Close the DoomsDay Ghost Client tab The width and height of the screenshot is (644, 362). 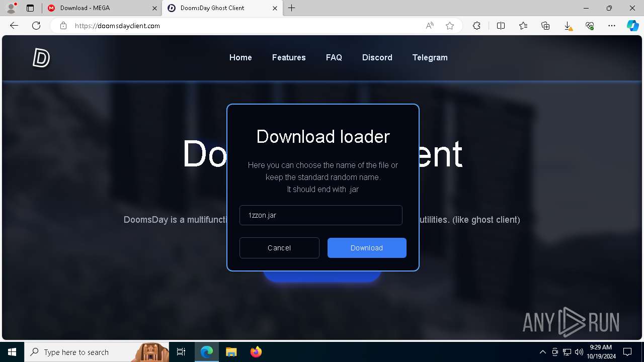(x=275, y=8)
